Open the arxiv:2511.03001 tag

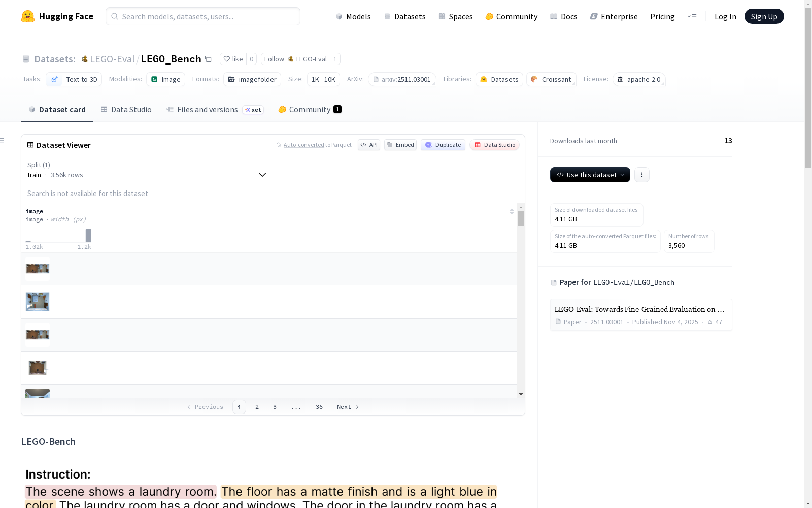(x=402, y=79)
